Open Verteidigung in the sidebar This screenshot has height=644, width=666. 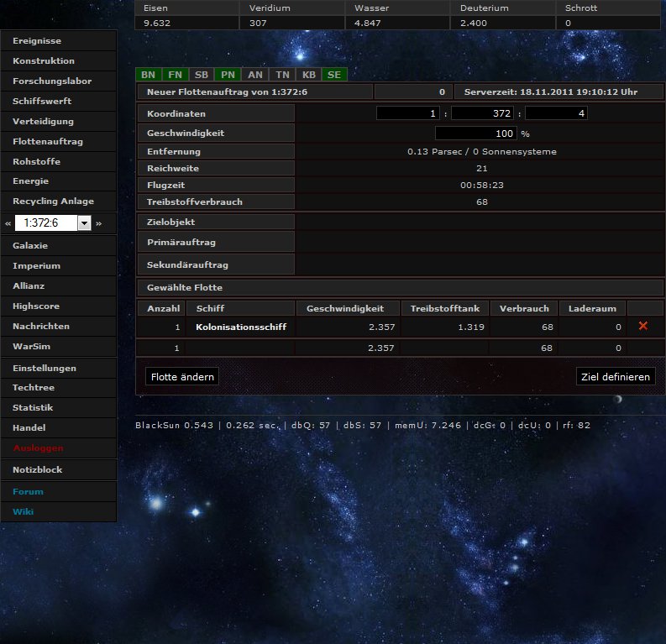click(59, 122)
